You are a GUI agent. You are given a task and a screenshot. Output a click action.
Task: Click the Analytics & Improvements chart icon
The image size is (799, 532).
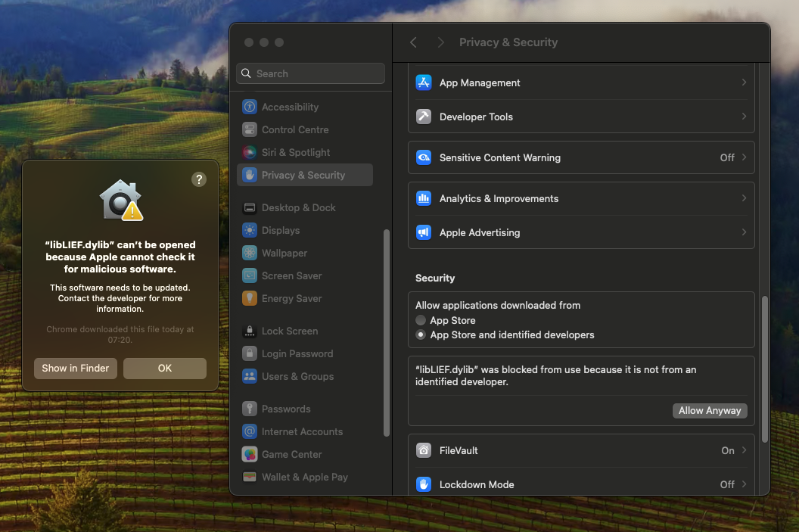tap(424, 198)
